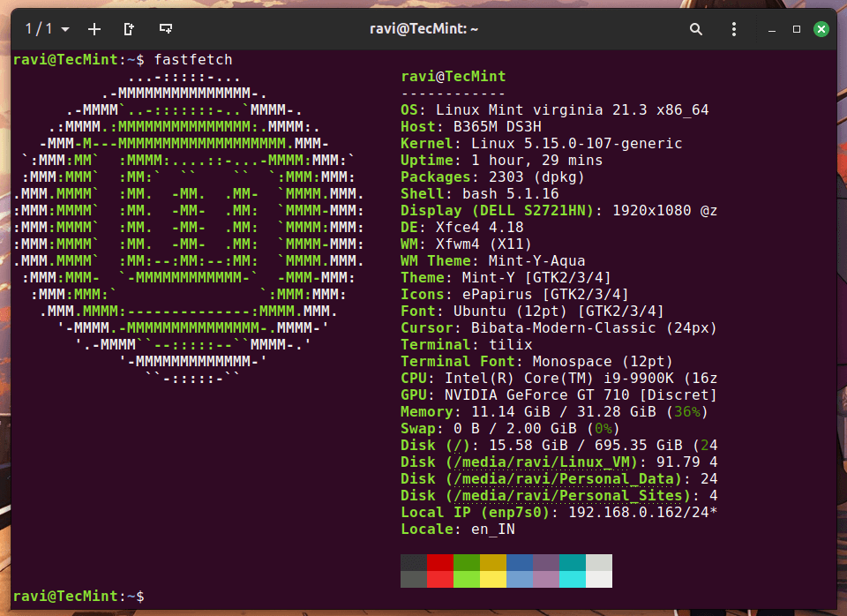Open the three-dot Tilix menu
Screen dimensions: 847x616
(734, 29)
